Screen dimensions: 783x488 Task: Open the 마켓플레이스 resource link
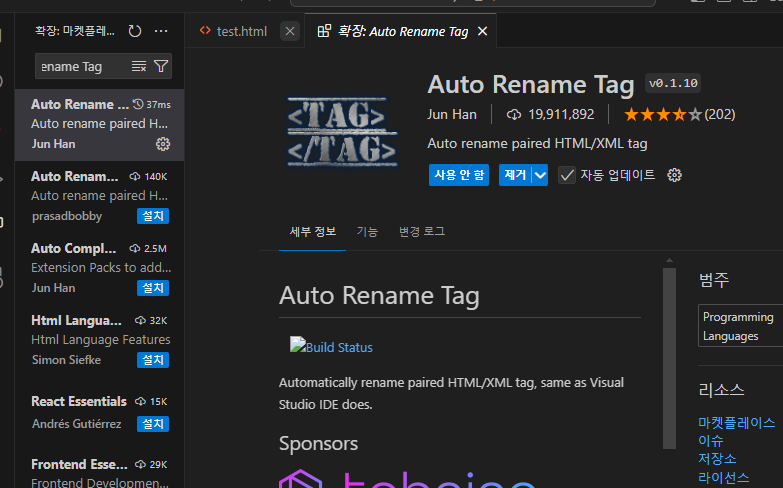(x=737, y=423)
